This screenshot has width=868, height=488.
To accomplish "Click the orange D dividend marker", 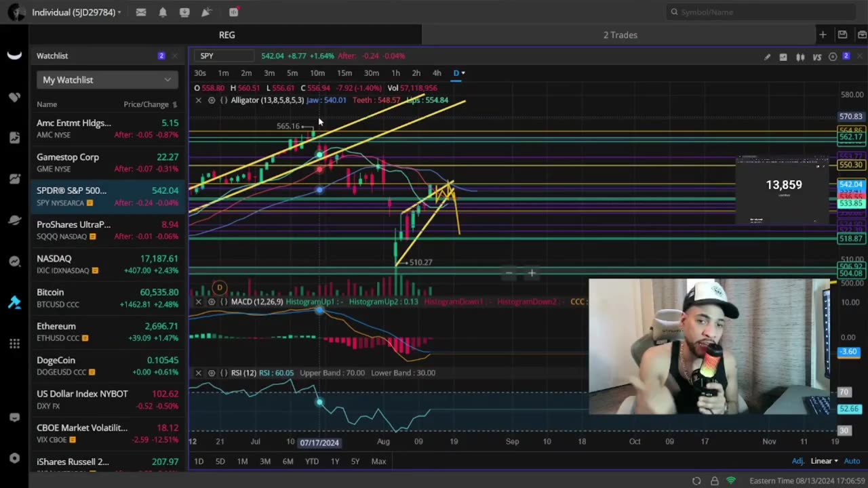I will 219,288.
